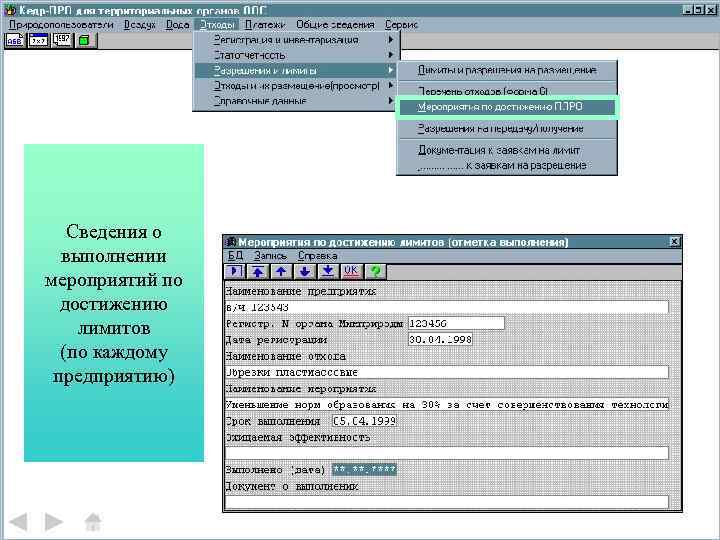Viewport: 720px width, 540px height.
Task: Click the registration number field 123456
Action: 456,323
